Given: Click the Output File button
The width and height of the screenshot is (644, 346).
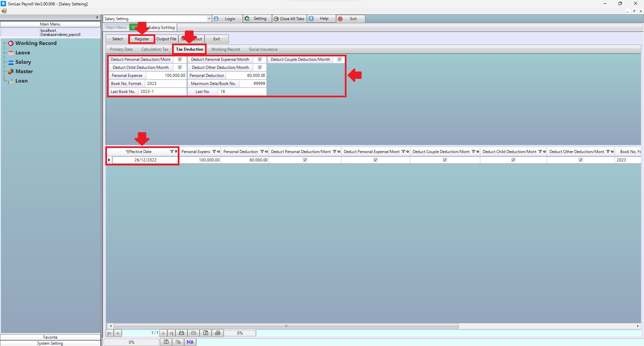Looking at the screenshot, I should (166, 39).
